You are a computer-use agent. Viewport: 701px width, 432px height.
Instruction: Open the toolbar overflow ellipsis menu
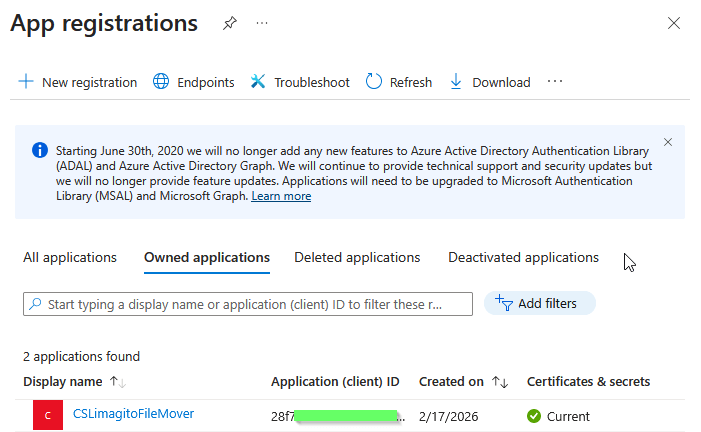[x=555, y=81]
